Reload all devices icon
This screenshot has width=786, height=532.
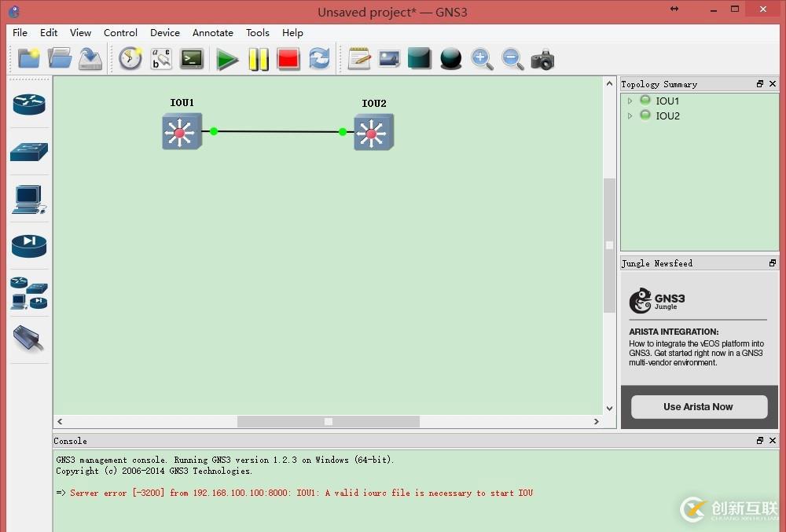[319, 59]
